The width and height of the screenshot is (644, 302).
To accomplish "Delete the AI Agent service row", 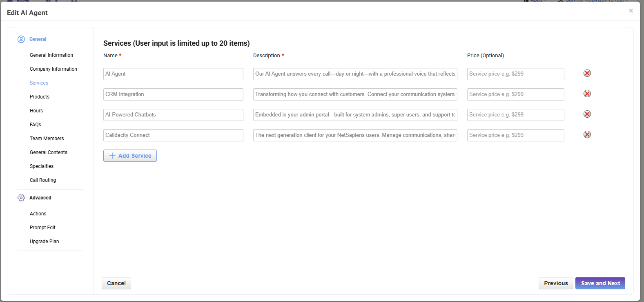I will (587, 74).
